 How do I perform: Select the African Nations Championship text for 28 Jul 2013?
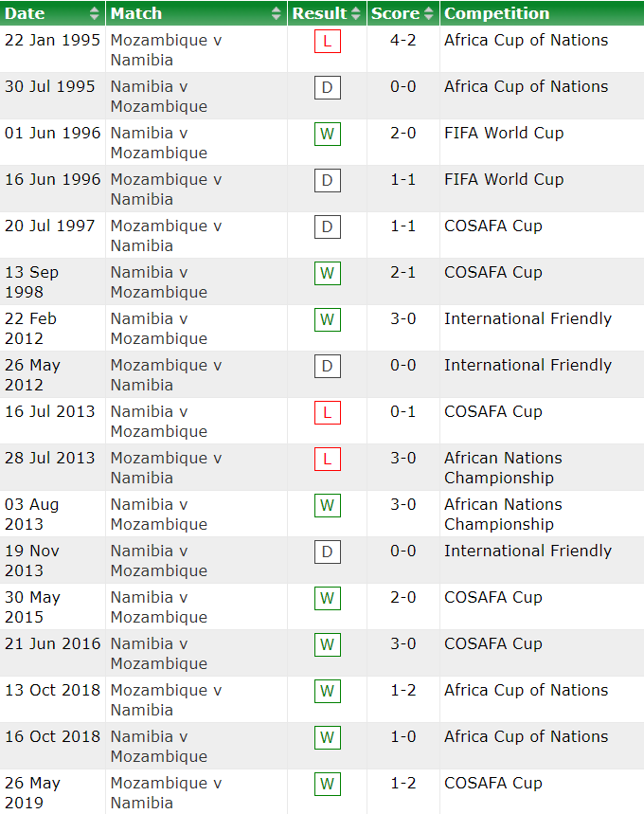pos(503,467)
